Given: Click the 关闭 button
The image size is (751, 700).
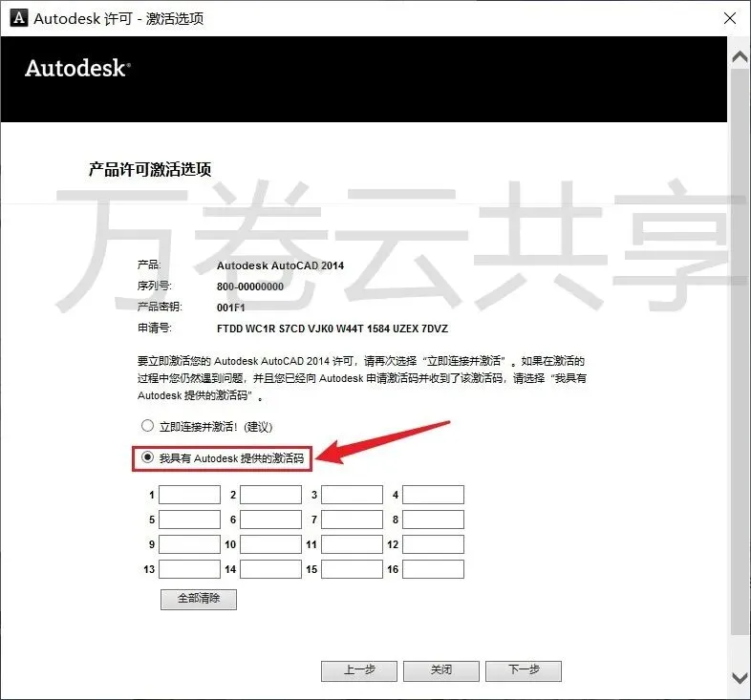Looking at the screenshot, I should 441,670.
